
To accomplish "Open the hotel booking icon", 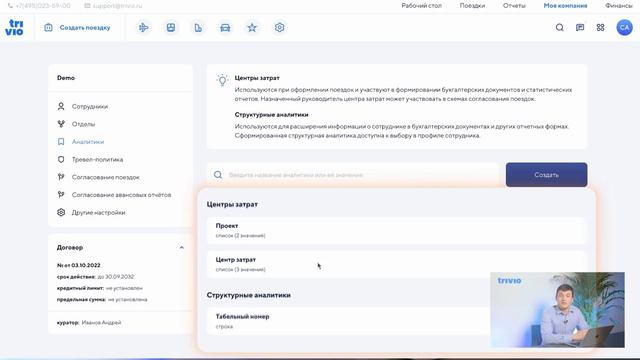I will pyautogui.click(x=198, y=27).
